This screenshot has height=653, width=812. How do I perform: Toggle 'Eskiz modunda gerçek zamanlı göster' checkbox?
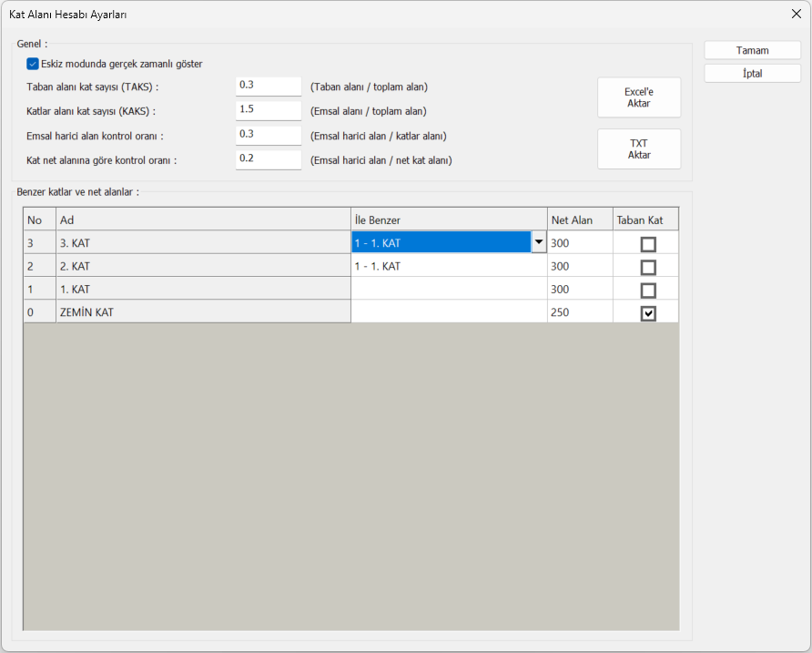pos(33,64)
